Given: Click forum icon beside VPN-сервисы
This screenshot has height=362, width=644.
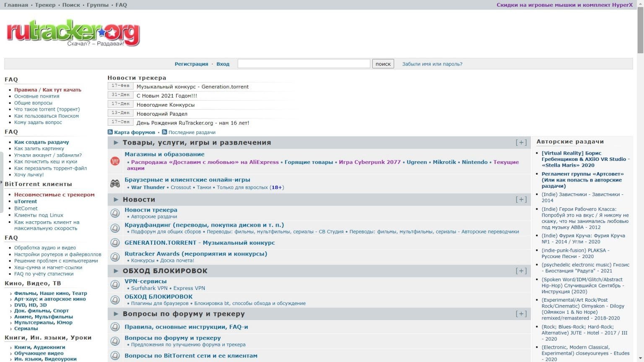Looking at the screenshot, I should tap(115, 284).
